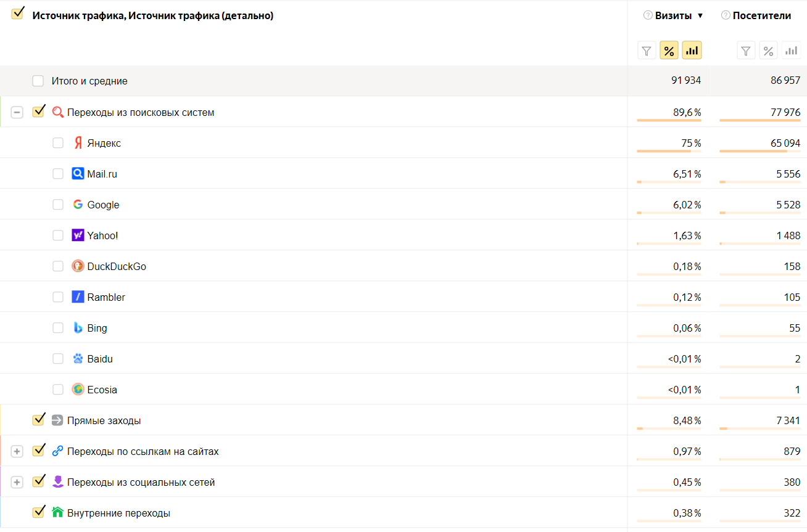Check the Яндекс row checkbox

pyautogui.click(x=58, y=143)
